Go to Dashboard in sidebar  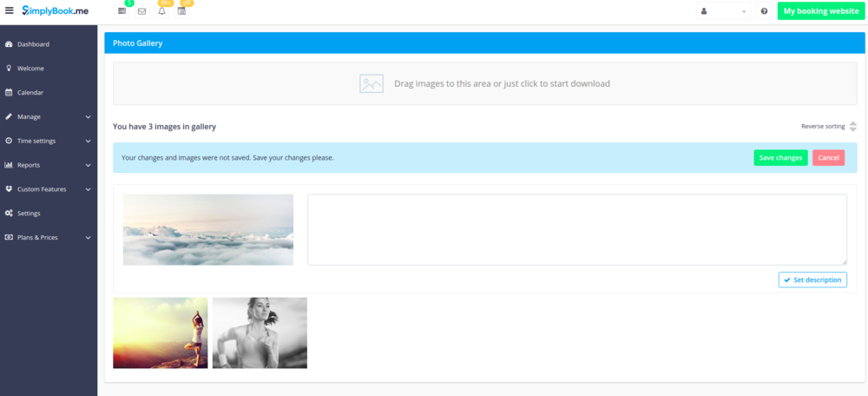(33, 44)
